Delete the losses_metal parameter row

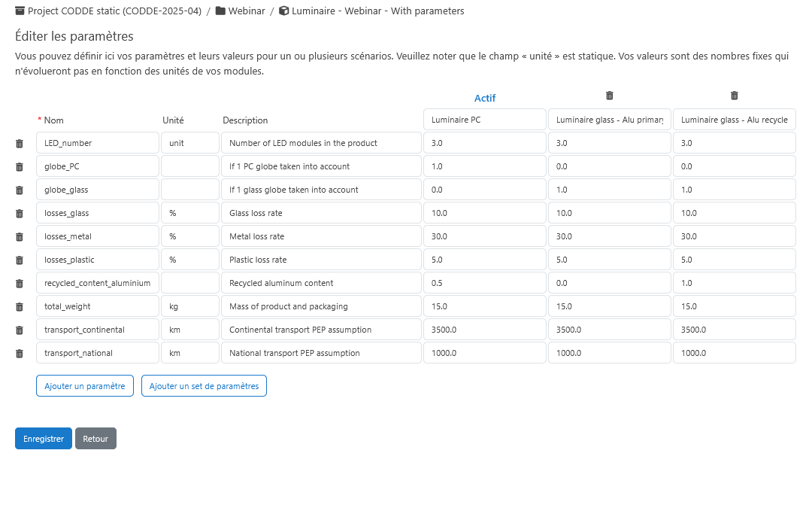click(x=19, y=237)
